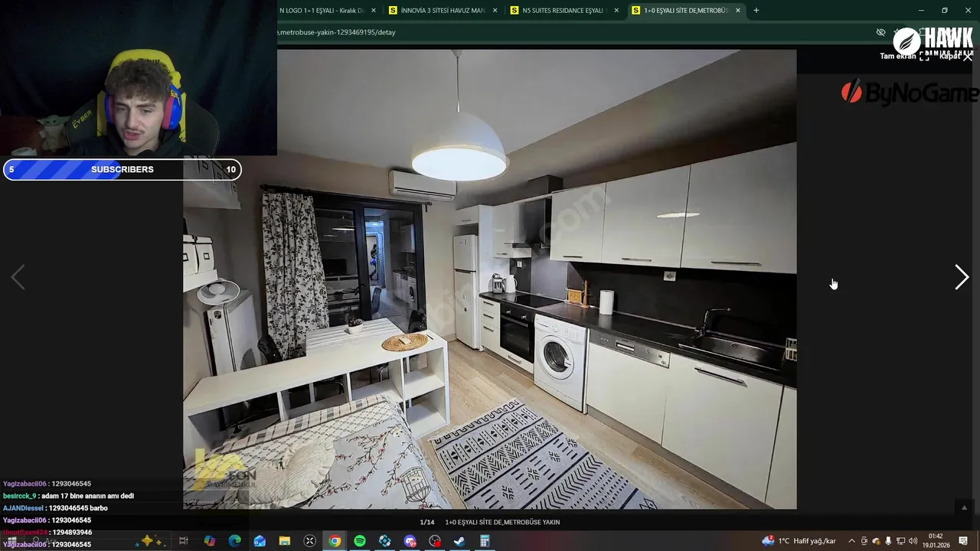Screen dimensions: 980x551
Task: Click the browser address bar URL
Action: click(x=337, y=32)
